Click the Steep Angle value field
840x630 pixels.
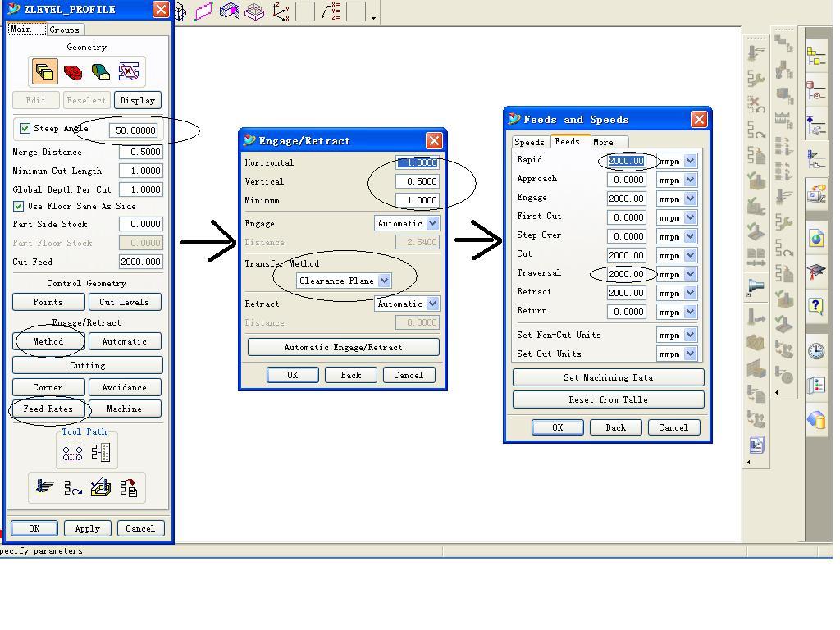[133, 130]
